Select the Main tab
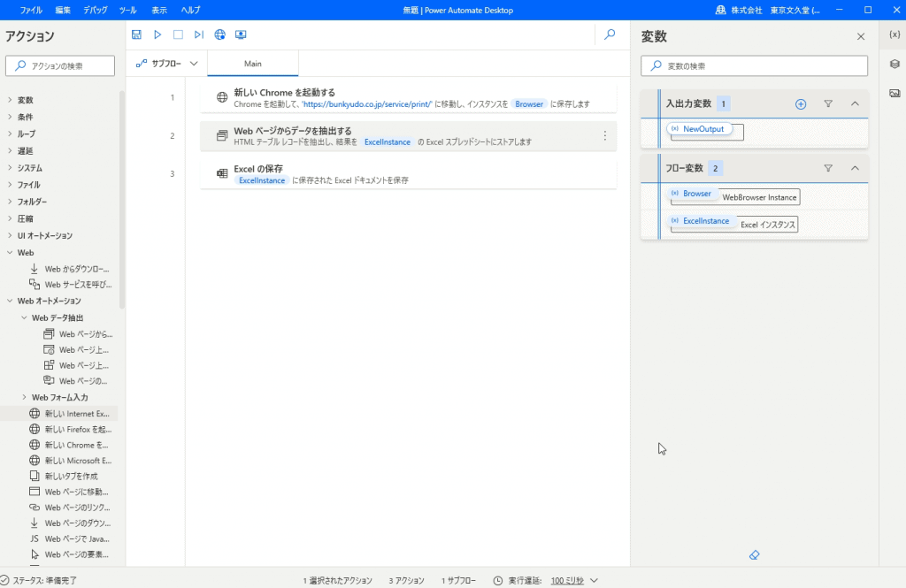The height and width of the screenshot is (588, 906). 253,64
